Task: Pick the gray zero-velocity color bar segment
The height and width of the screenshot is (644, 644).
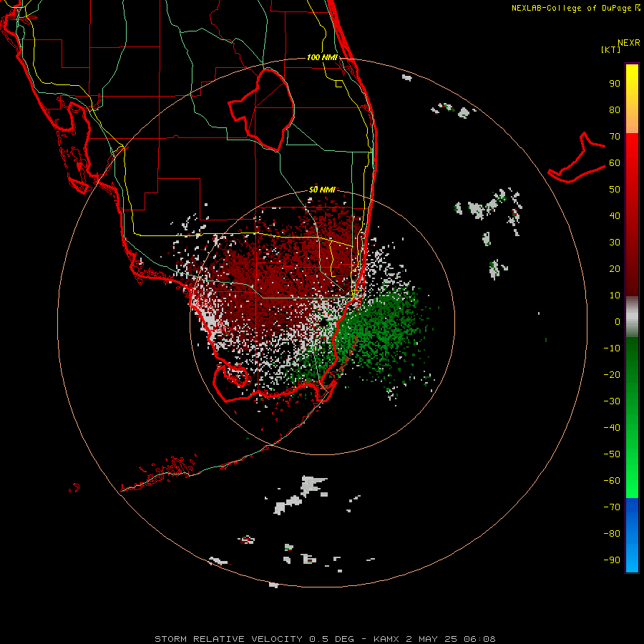Action: [x=632, y=317]
